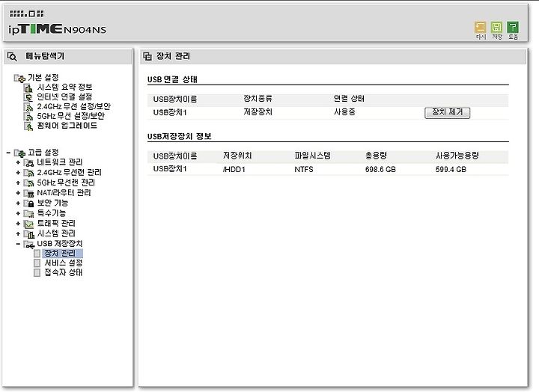Click the page icon beside 서비스 설정
The width and height of the screenshot is (539, 392).
(37, 263)
